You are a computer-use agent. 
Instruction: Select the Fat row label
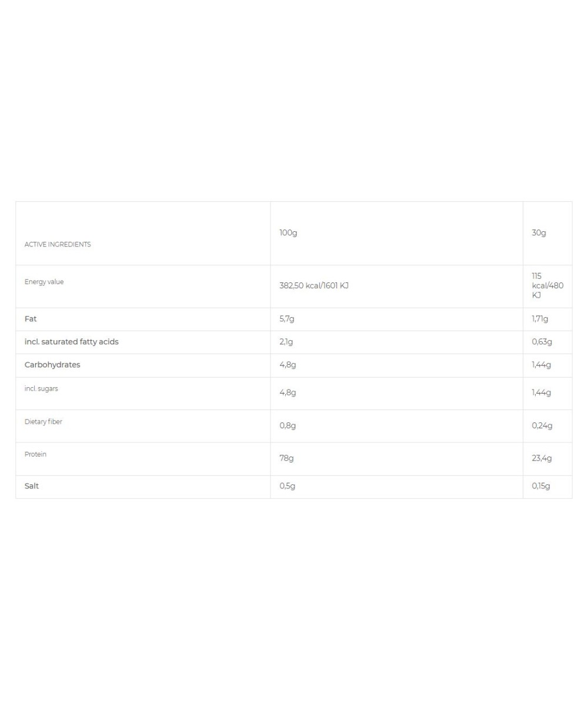pyautogui.click(x=31, y=319)
